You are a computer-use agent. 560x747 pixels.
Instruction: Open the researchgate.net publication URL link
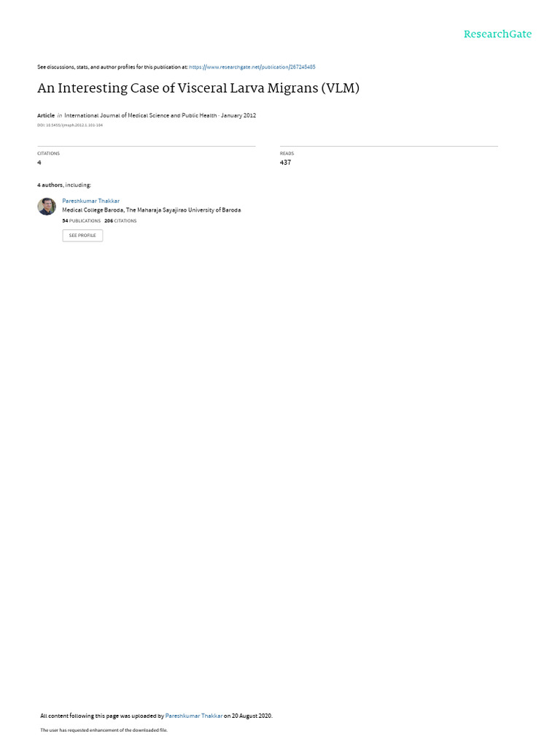(252, 67)
